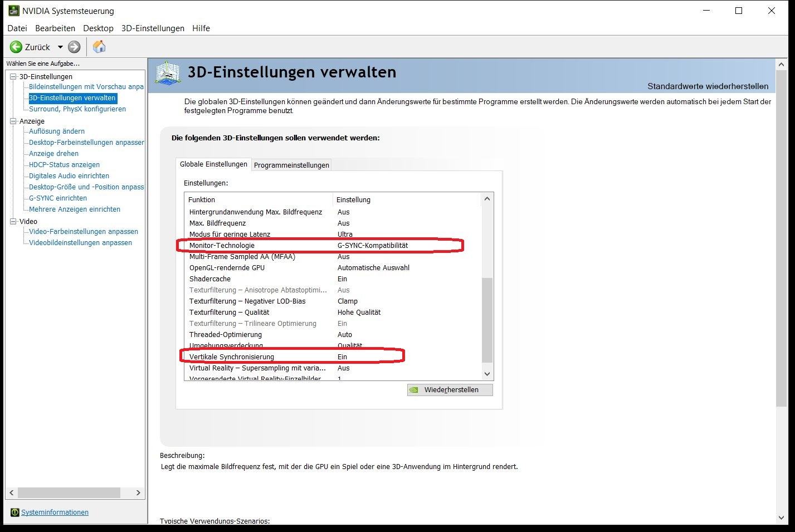795x532 pixels.
Task: Click the Hohe Qualität value
Action: click(359, 313)
